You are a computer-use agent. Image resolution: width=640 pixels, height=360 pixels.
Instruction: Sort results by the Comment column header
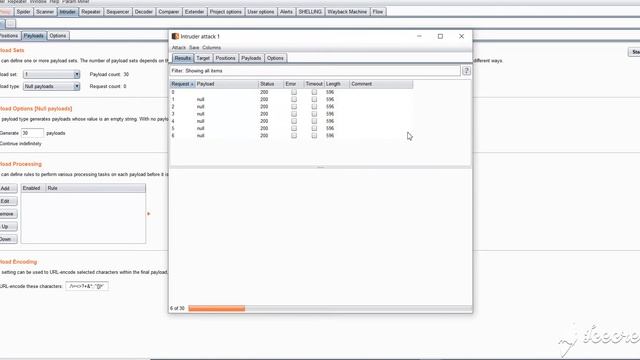(381, 84)
